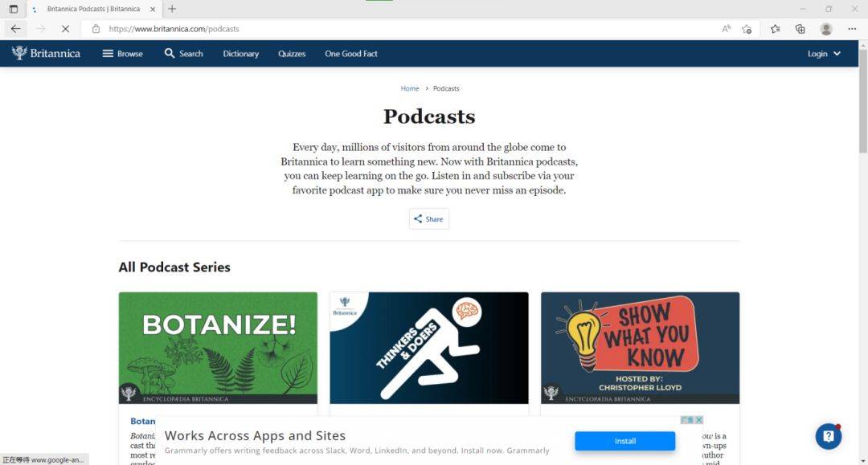Add this page to favorites
This screenshot has height=465, width=868.
tap(747, 29)
